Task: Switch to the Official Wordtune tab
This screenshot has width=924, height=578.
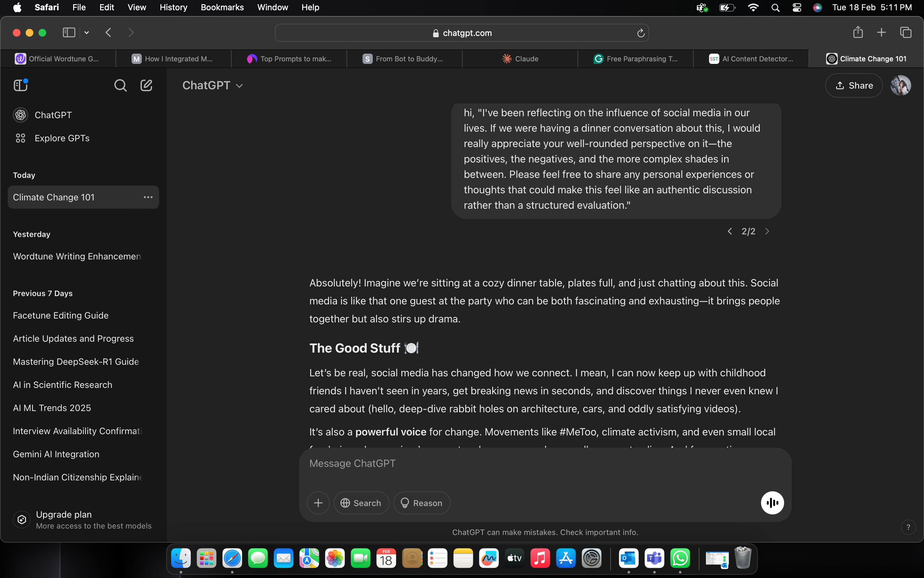Action: (x=58, y=59)
